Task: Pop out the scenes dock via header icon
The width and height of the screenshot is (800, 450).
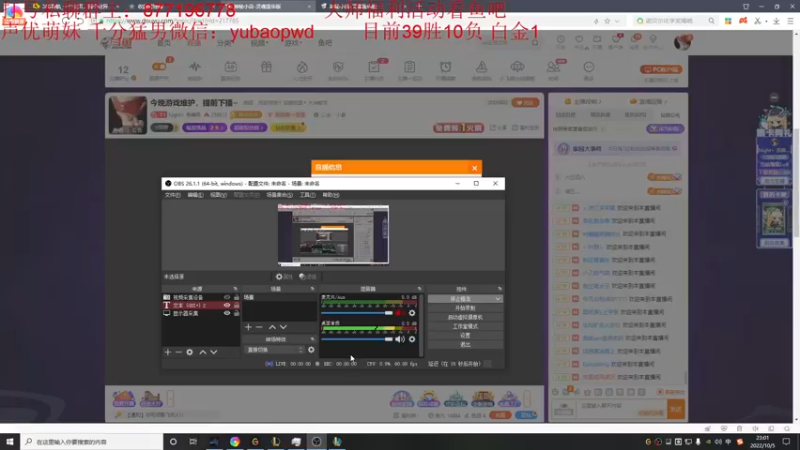Action: coord(312,289)
